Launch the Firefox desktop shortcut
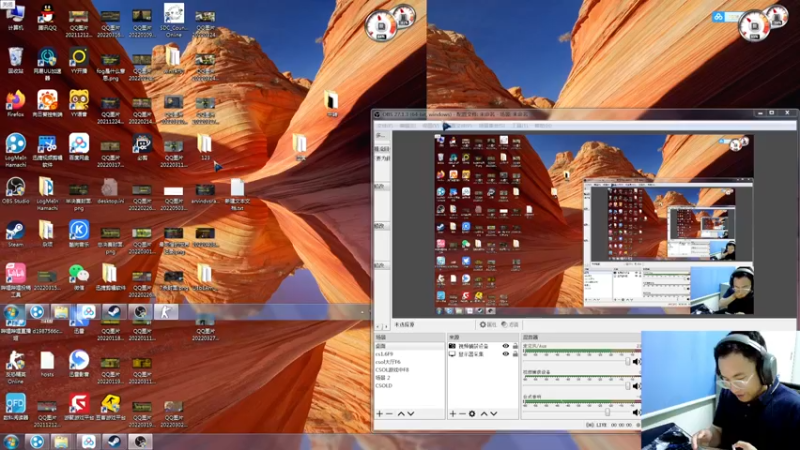800x450 pixels. pos(15,104)
